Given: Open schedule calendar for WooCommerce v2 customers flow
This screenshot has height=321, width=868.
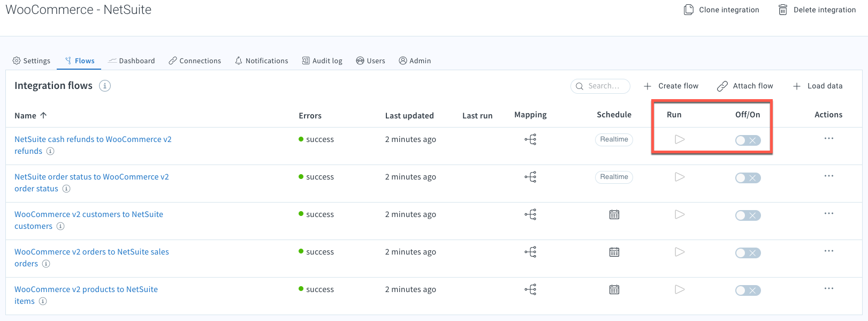Looking at the screenshot, I should point(614,215).
